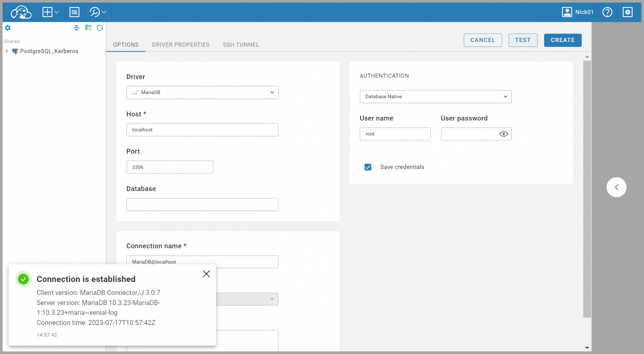Screen dimensions: 644x354
Task: Open Help via the question mark icon
Action: tap(607, 12)
